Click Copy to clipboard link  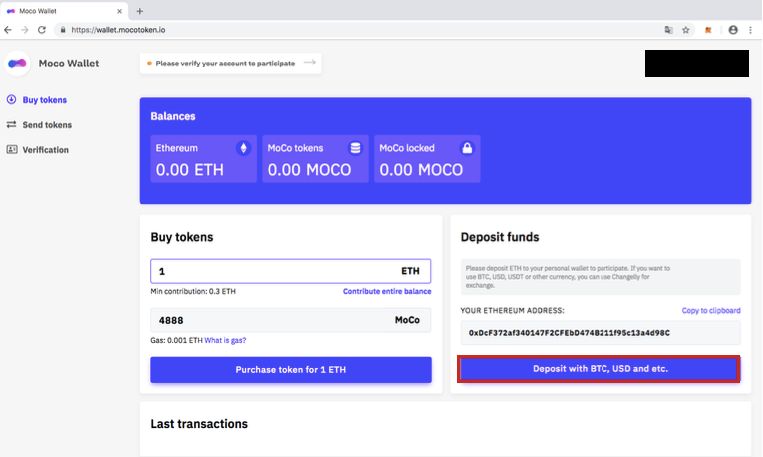click(x=711, y=311)
